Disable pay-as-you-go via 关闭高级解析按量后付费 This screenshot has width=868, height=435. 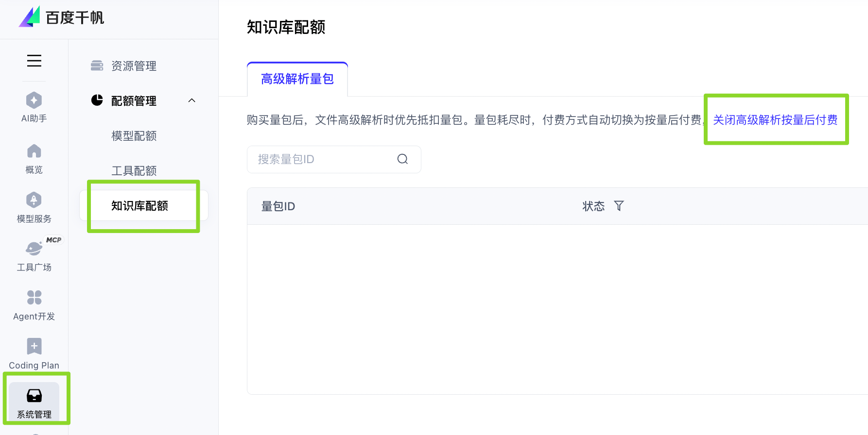pos(775,120)
